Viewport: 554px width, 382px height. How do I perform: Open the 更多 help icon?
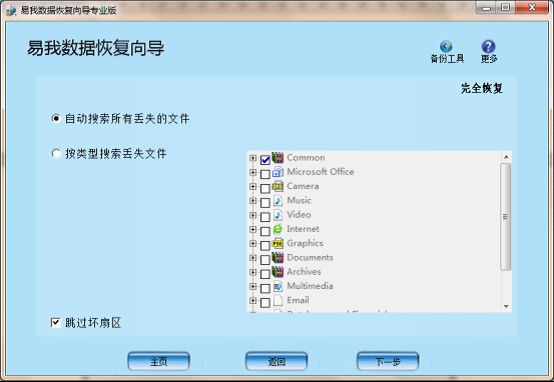click(488, 46)
